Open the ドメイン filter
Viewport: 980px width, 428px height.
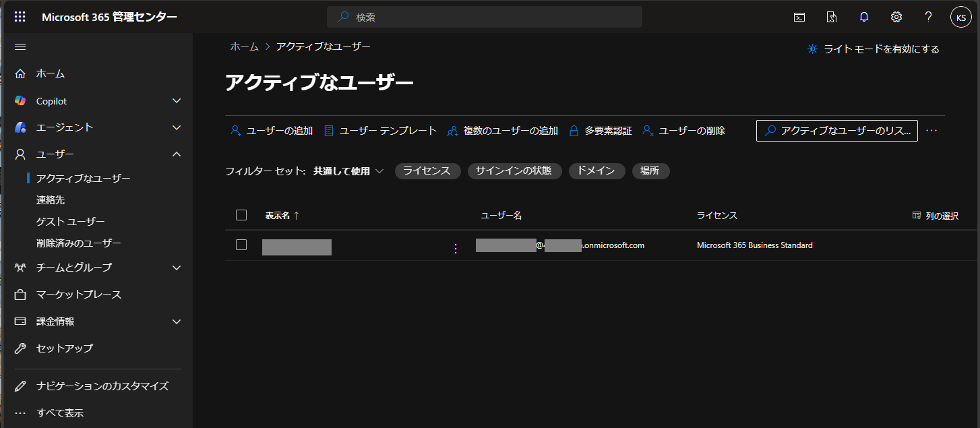(596, 171)
